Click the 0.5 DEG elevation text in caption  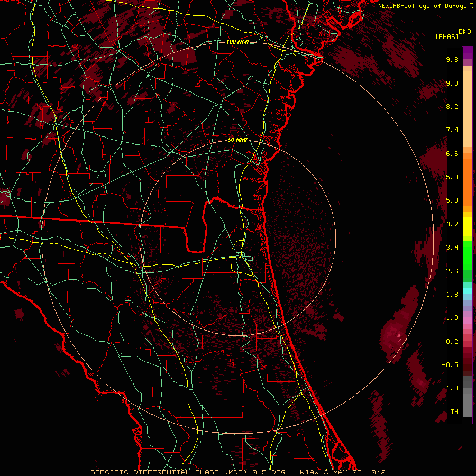tap(269, 472)
